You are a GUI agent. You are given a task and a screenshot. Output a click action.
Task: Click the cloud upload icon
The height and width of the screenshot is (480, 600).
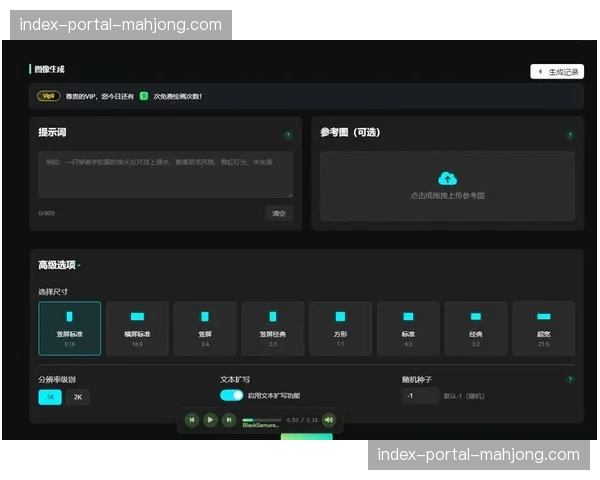447,178
